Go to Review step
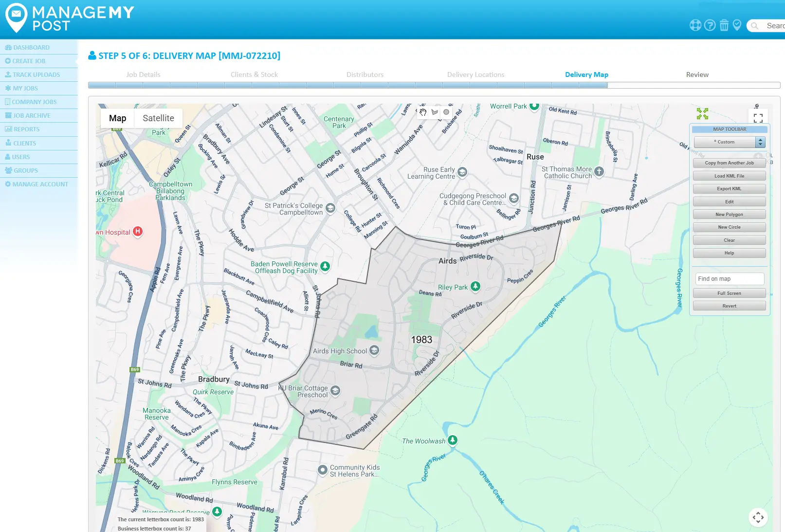The width and height of the screenshot is (785, 532). 697,74
